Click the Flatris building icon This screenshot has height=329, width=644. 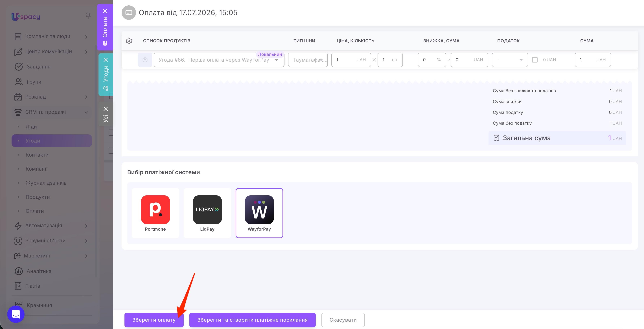tap(18, 286)
